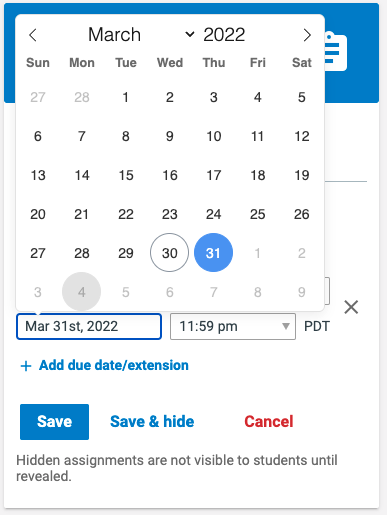Click the clipboard assignment icon
This screenshot has height=515, width=387.
click(336, 51)
